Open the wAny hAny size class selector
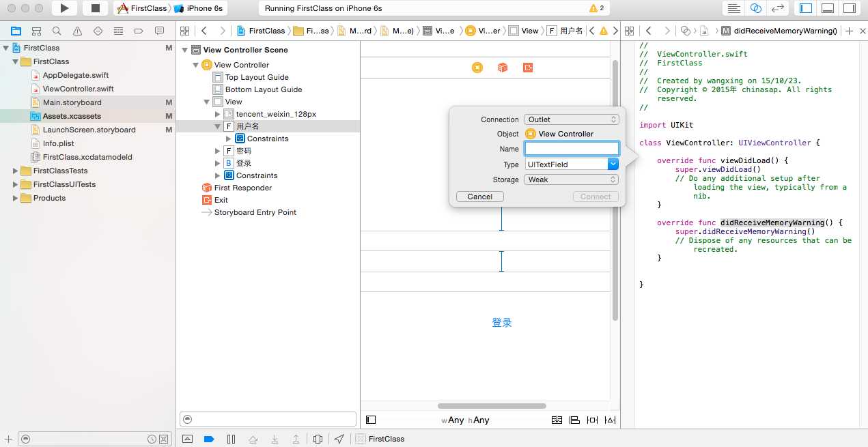Image resolution: width=868 pixels, height=447 pixels. [465, 420]
